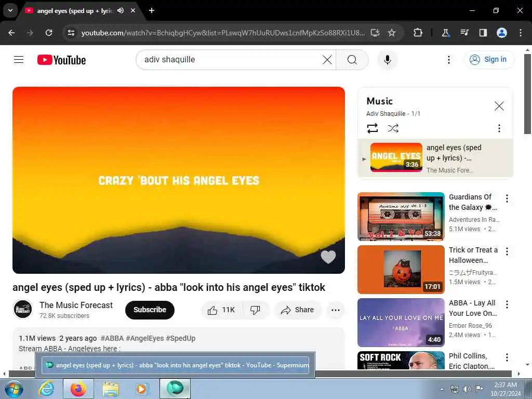The height and width of the screenshot is (399, 532).
Task: Open Chrome Labs flask icon
Action: tap(445, 33)
